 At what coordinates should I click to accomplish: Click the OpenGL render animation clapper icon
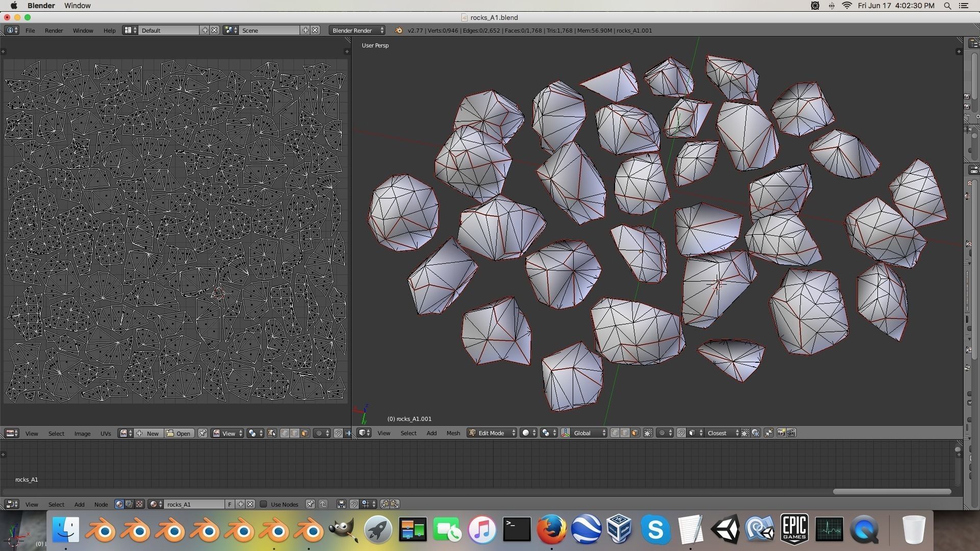tap(791, 433)
